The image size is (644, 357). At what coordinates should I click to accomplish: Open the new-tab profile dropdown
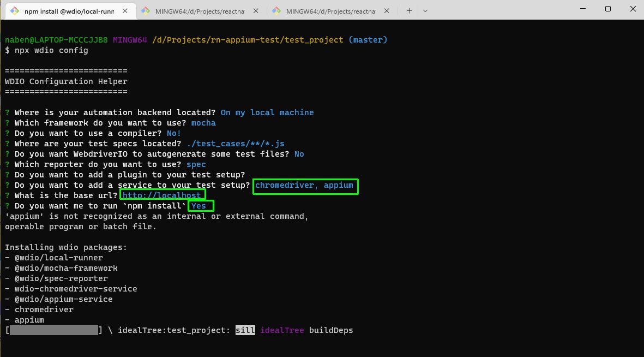pyautogui.click(x=425, y=11)
